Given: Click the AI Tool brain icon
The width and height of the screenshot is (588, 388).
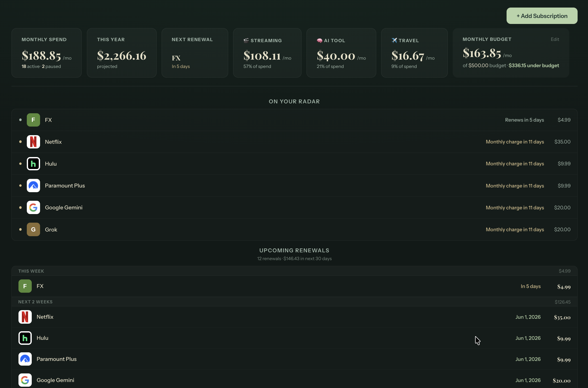Looking at the screenshot, I should 319,40.
